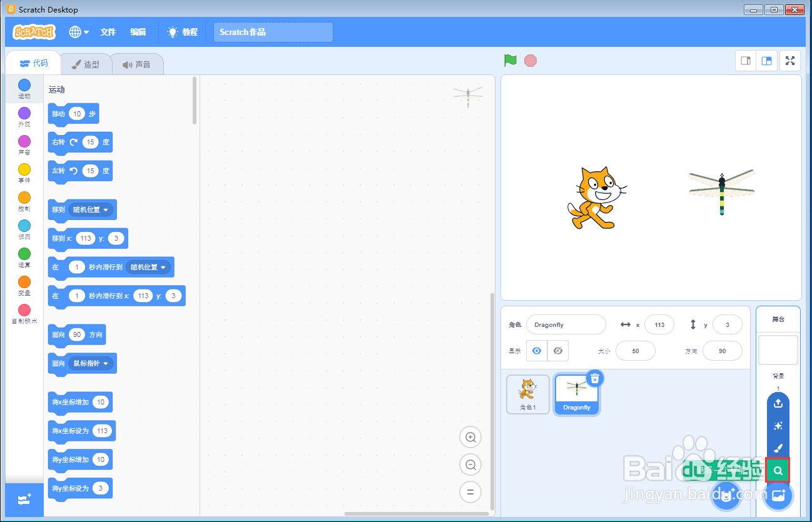Click the y coordinate field 3
The width and height of the screenshot is (812, 522).
coord(728,325)
